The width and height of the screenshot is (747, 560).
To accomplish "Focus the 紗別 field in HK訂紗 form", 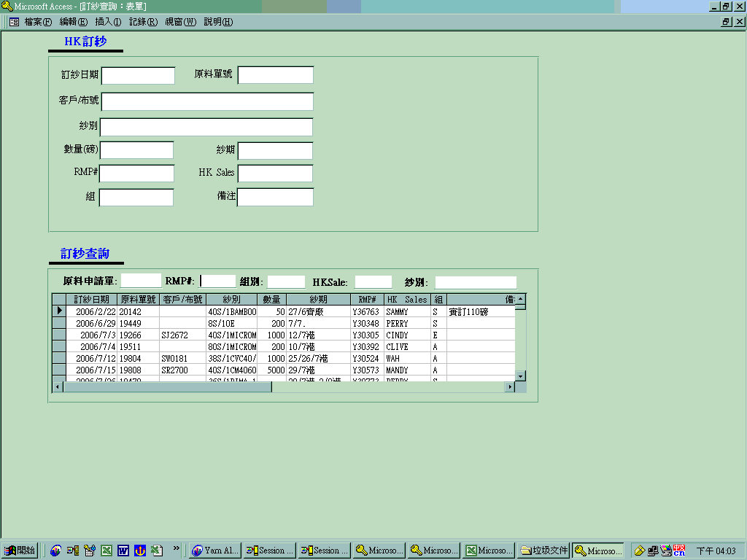I will pyautogui.click(x=206, y=127).
